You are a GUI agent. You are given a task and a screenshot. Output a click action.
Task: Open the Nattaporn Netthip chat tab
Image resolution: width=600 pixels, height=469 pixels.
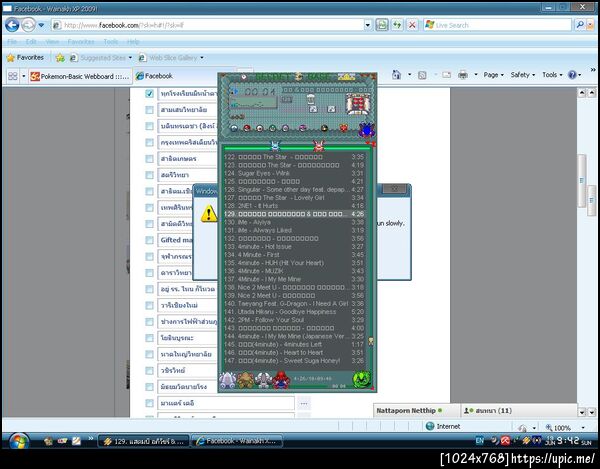tap(416, 410)
